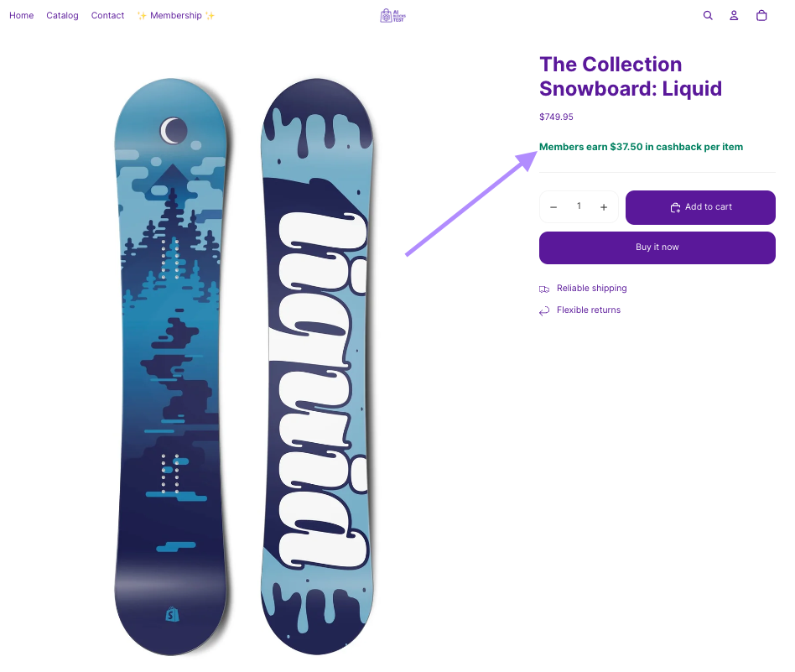Open the Catalog menu link
Screen dimensions: 795x672
pyautogui.click(x=63, y=16)
